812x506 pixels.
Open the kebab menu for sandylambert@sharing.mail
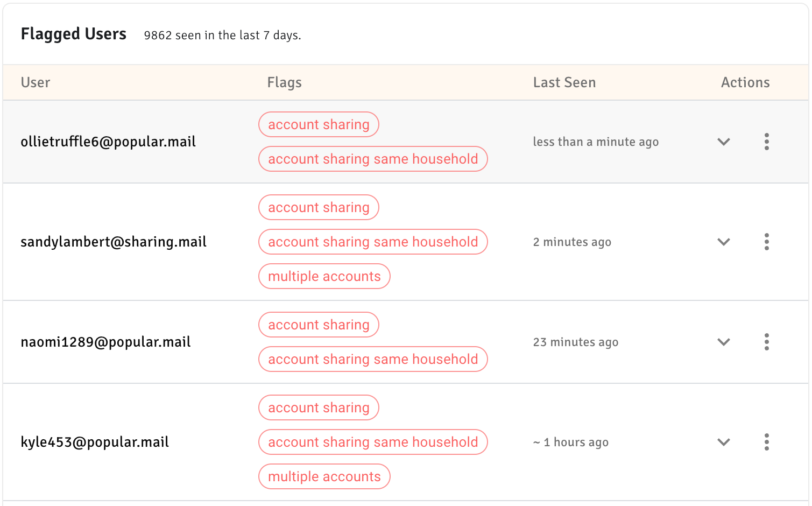click(x=766, y=242)
